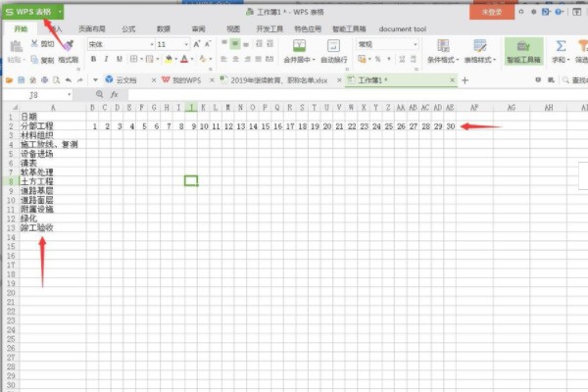Click the magnifier icon beside the fx icon

(99, 94)
